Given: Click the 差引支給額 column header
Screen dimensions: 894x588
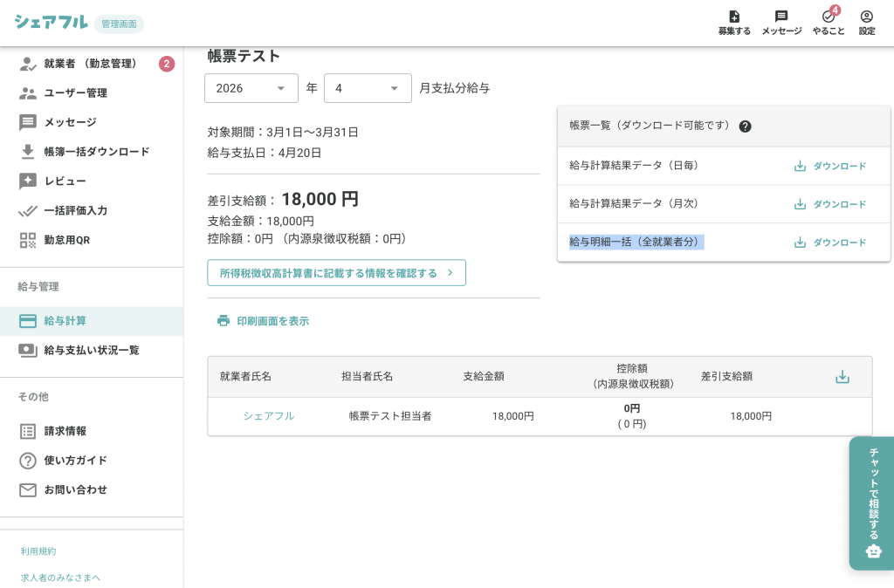Looking at the screenshot, I should (x=726, y=376).
